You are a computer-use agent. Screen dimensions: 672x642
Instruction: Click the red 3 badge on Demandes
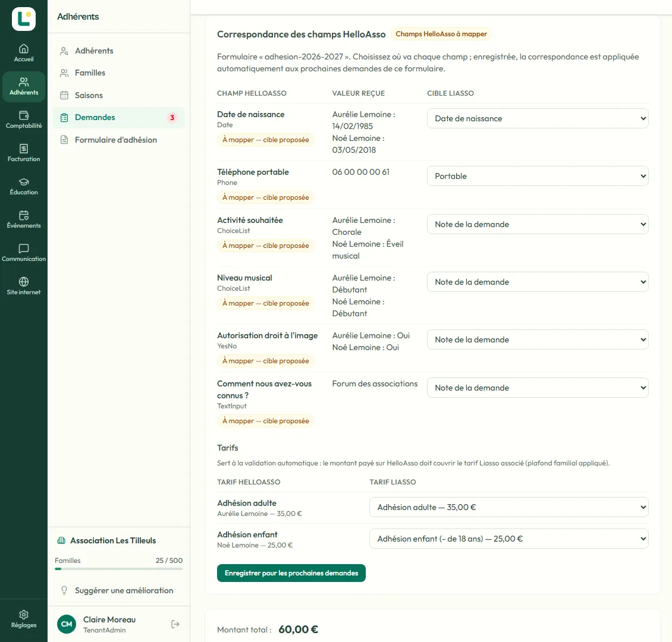click(x=172, y=117)
